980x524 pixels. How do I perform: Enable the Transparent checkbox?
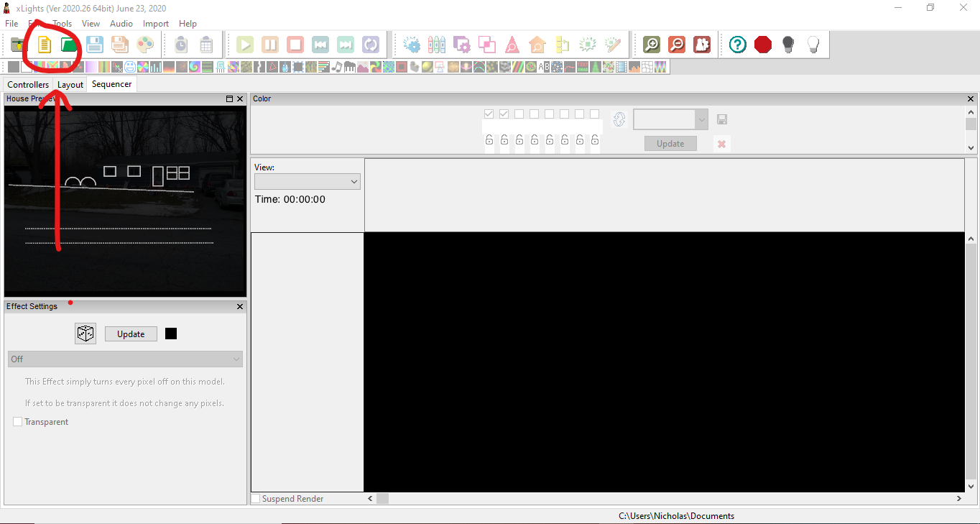point(17,422)
